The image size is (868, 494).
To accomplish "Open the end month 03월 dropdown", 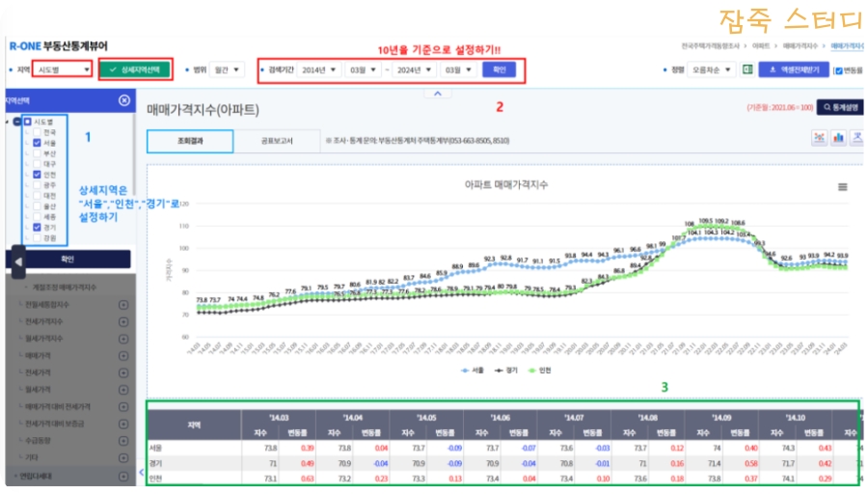I will click(x=458, y=69).
